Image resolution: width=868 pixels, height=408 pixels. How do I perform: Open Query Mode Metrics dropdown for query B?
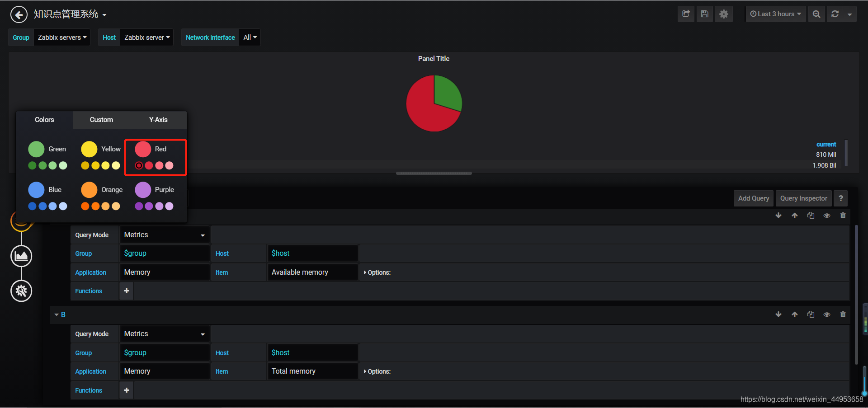click(x=165, y=334)
